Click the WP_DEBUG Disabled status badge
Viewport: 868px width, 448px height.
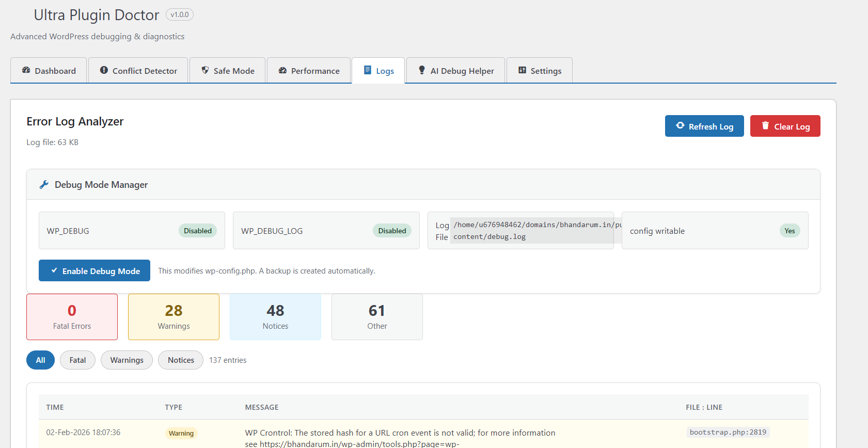(x=198, y=231)
